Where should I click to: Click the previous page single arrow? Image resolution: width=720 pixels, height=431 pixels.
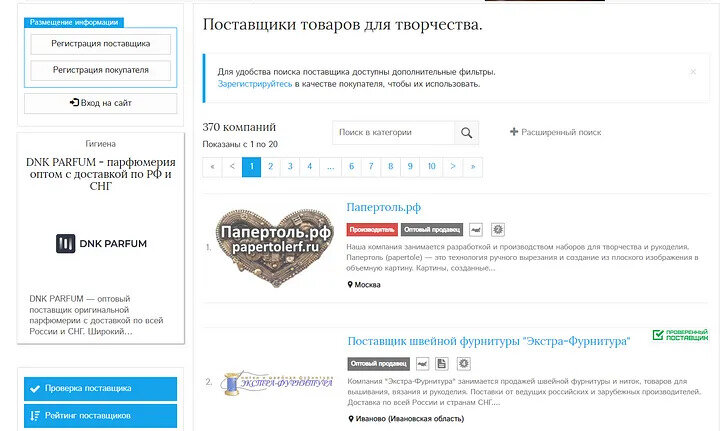[232, 167]
